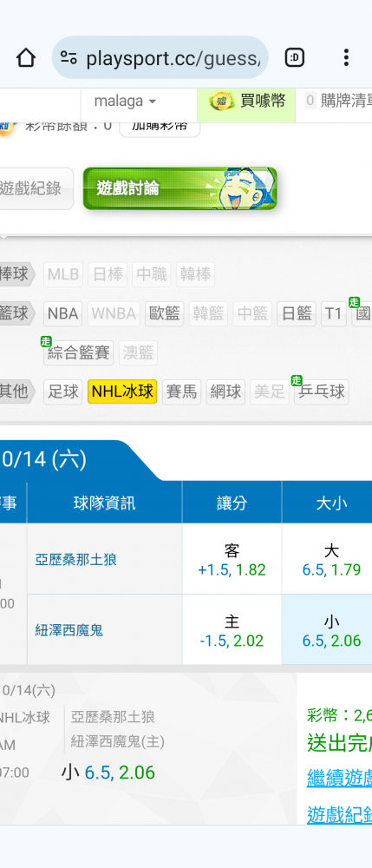Click the 棒球 category label
Viewport: 372px width, 868px height.
tap(16, 274)
